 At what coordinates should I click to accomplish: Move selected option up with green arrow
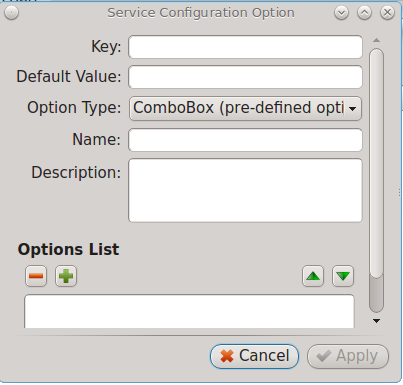pos(313,276)
